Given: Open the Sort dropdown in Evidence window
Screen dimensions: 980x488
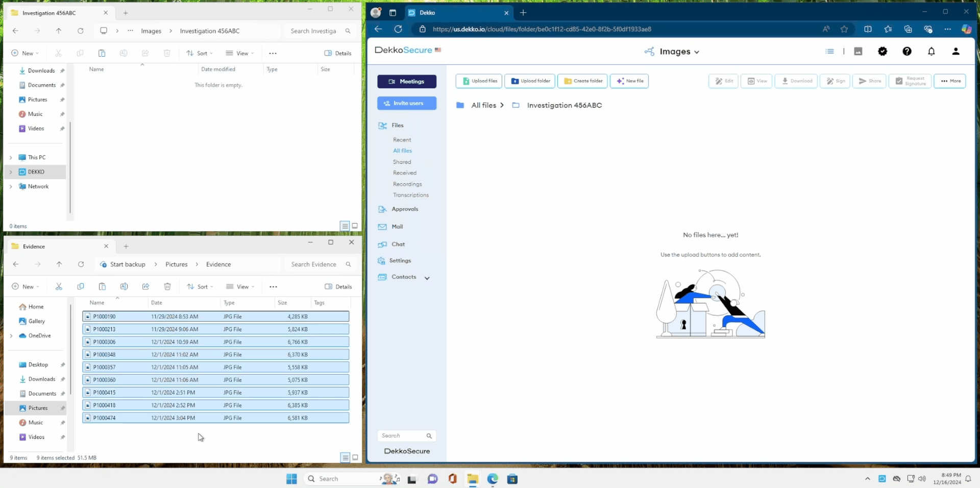Looking at the screenshot, I should pyautogui.click(x=200, y=287).
